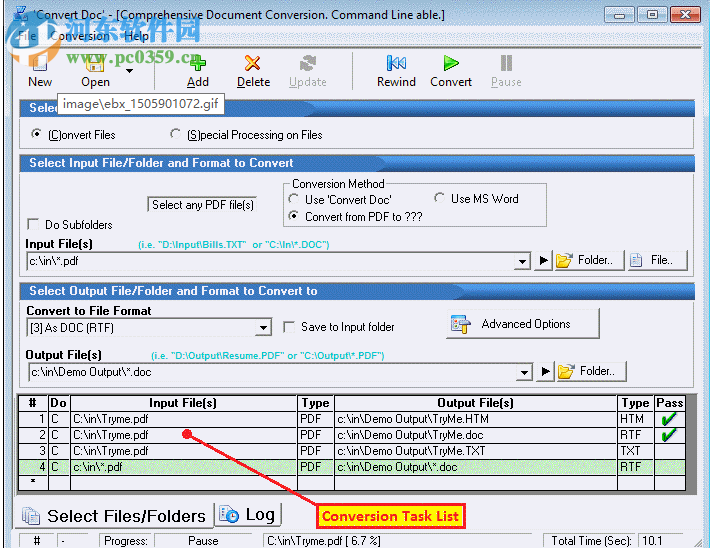Click the play arrow next to Input File(s)
This screenshot has height=548, width=725.
[x=543, y=260]
